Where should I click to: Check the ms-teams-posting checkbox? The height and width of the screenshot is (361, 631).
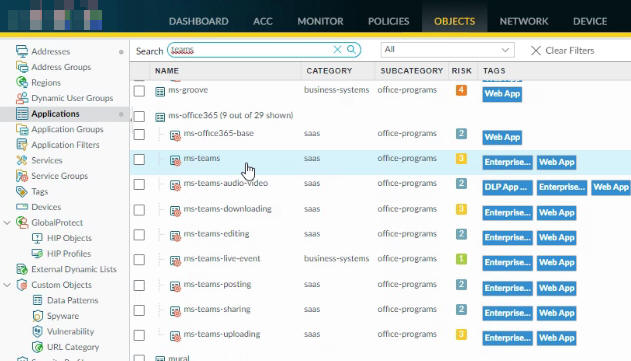click(x=139, y=285)
